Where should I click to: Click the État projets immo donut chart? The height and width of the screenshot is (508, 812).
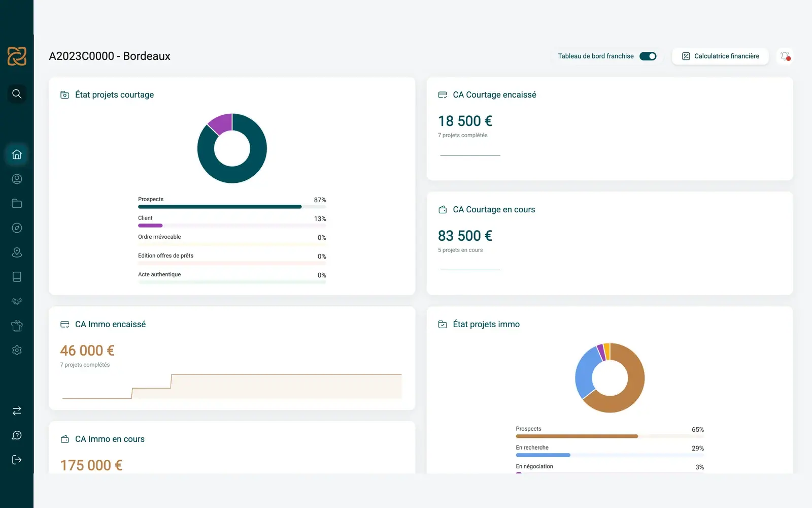click(610, 378)
